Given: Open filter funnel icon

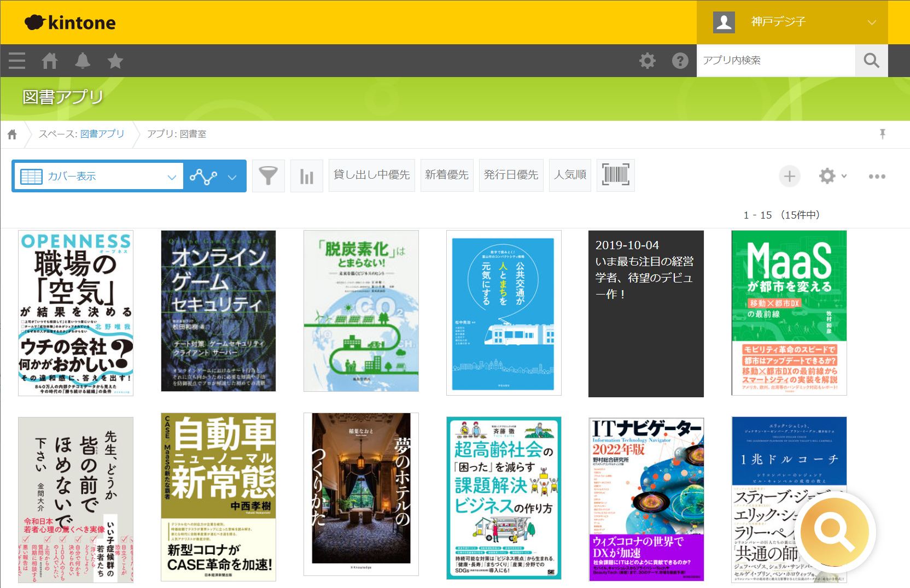Looking at the screenshot, I should coord(269,176).
